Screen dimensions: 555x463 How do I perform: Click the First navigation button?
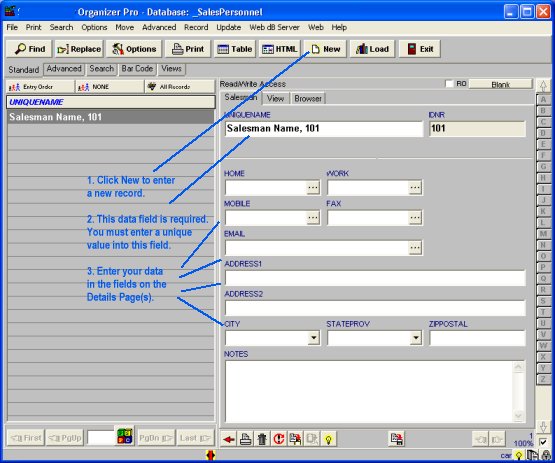click(x=25, y=438)
